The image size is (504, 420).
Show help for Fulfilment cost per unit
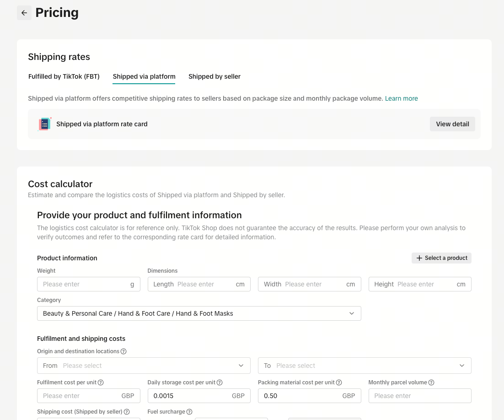(x=101, y=382)
